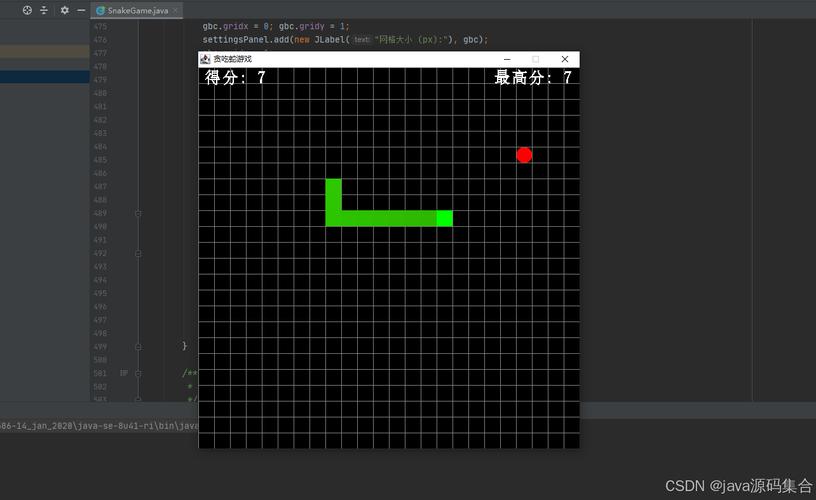Click the red food dot in the game

(524, 155)
